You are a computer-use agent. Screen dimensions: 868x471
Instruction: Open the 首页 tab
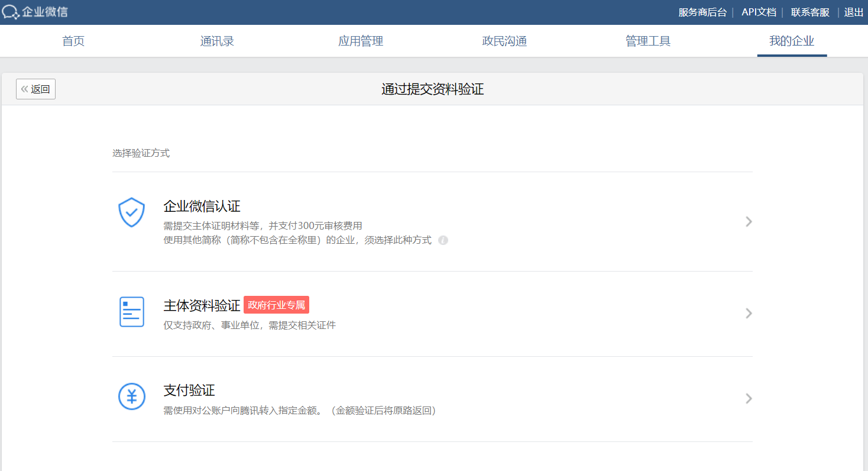(73, 41)
